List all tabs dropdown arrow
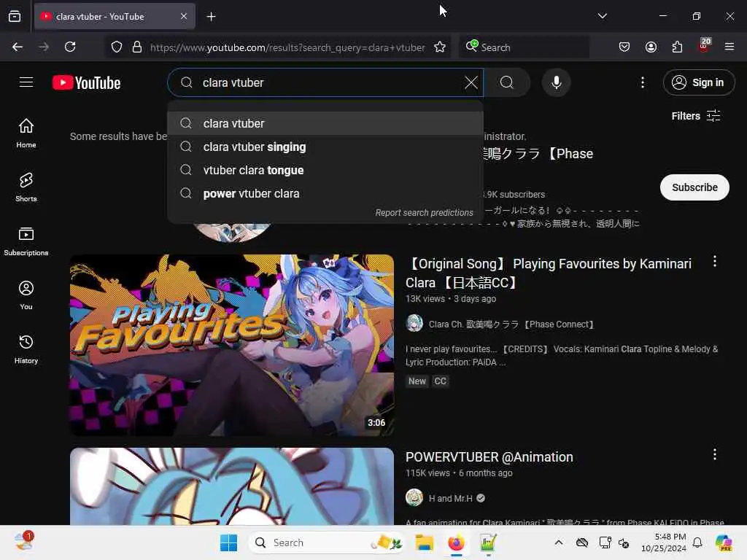 click(x=602, y=16)
